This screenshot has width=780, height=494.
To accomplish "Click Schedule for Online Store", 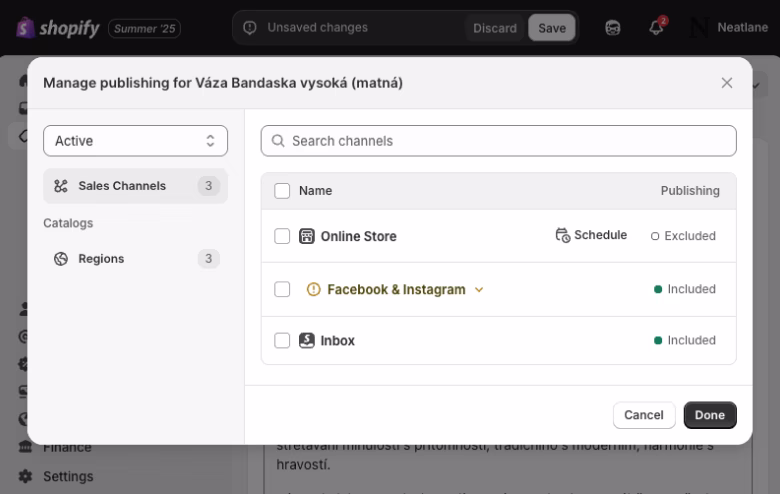I will (591, 235).
